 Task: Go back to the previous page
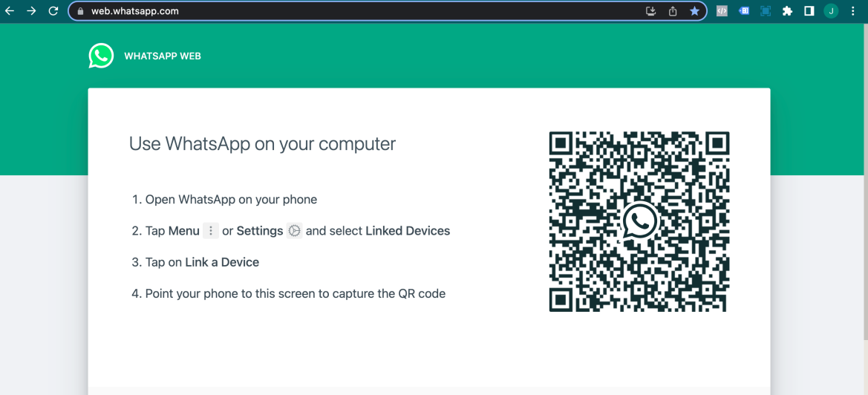pos(10,11)
